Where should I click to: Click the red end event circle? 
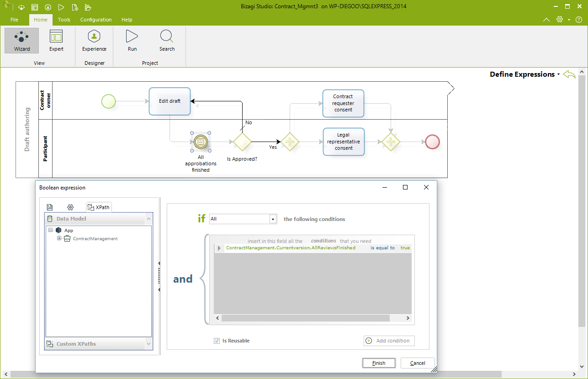(432, 142)
